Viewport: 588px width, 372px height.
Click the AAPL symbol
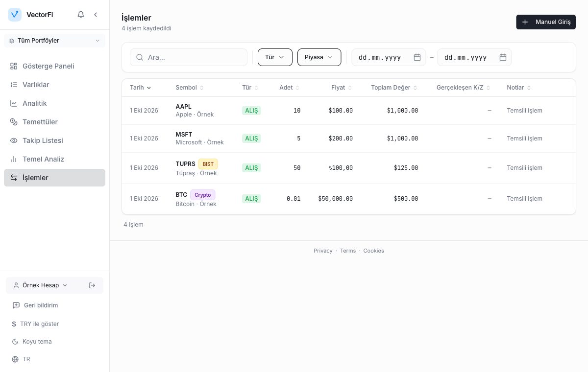click(x=184, y=106)
